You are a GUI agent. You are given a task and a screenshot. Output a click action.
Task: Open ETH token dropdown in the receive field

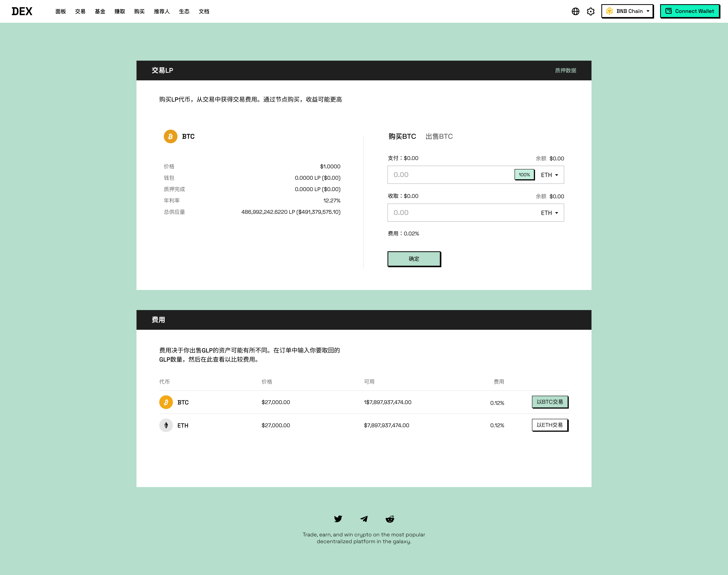[x=550, y=213]
